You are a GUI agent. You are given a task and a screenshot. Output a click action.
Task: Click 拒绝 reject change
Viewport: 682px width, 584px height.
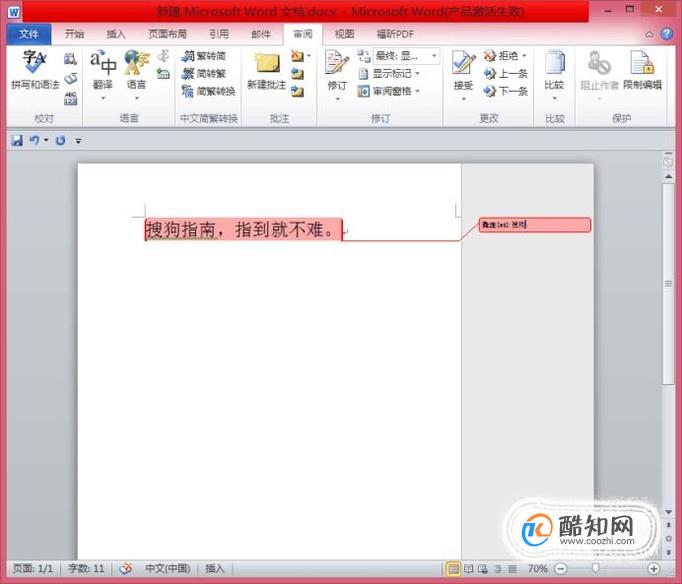pos(501,56)
